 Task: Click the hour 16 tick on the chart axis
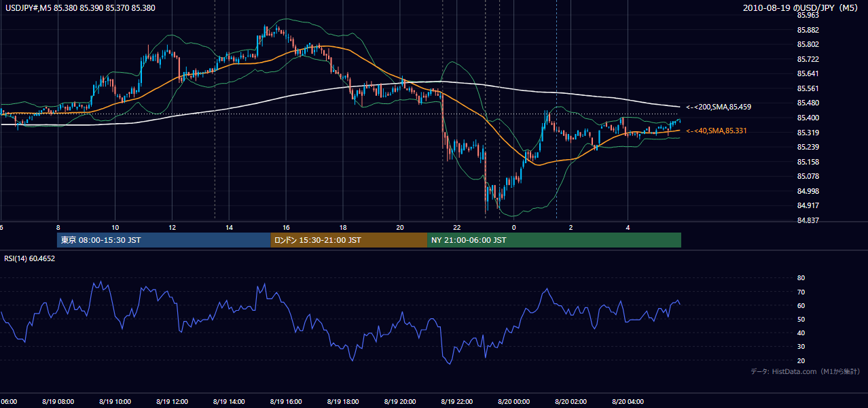tap(286, 227)
